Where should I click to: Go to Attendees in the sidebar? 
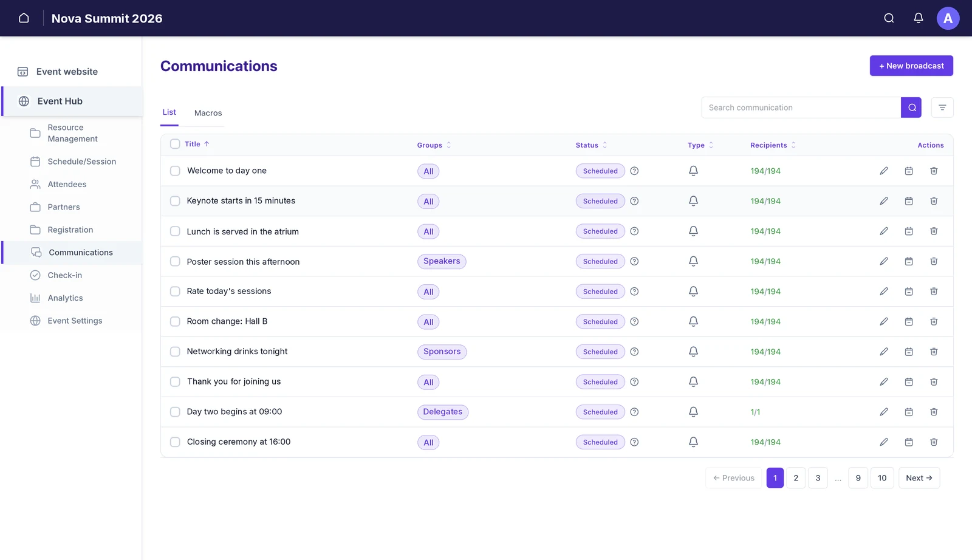click(67, 184)
